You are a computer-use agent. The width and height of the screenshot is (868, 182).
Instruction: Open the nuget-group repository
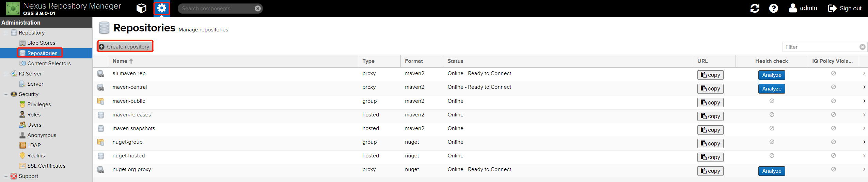point(128,142)
